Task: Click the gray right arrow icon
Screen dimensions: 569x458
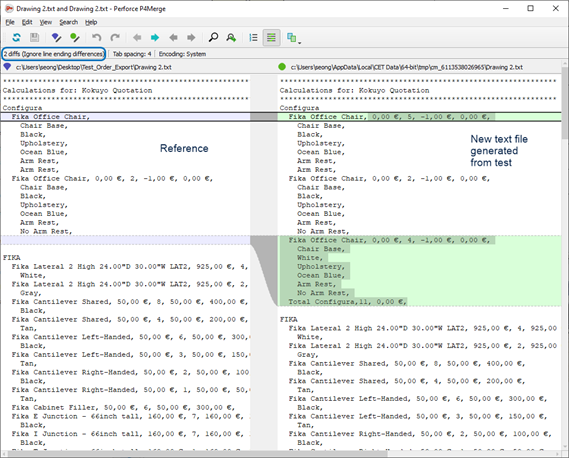Action: pos(191,37)
